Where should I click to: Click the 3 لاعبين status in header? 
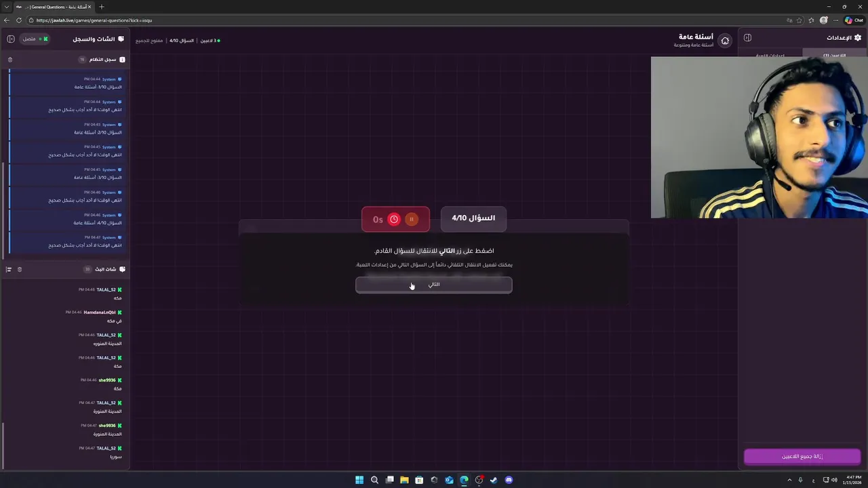coord(209,41)
